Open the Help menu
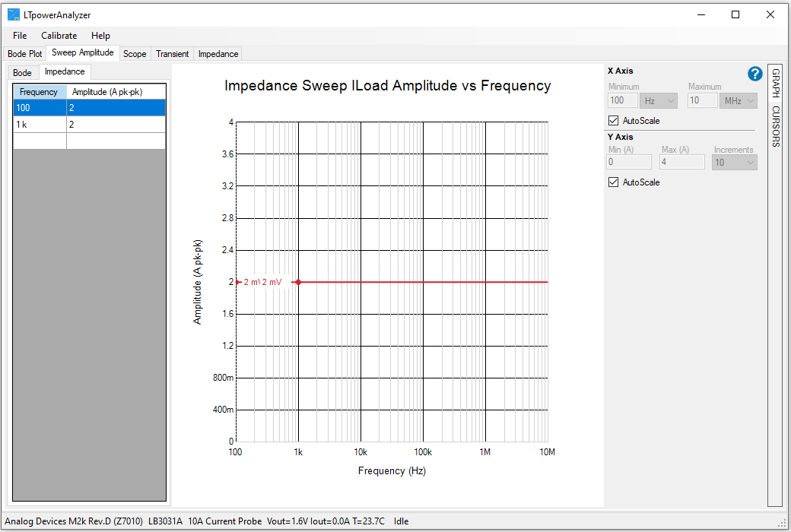Image resolution: width=791 pixels, height=532 pixels. (x=100, y=35)
